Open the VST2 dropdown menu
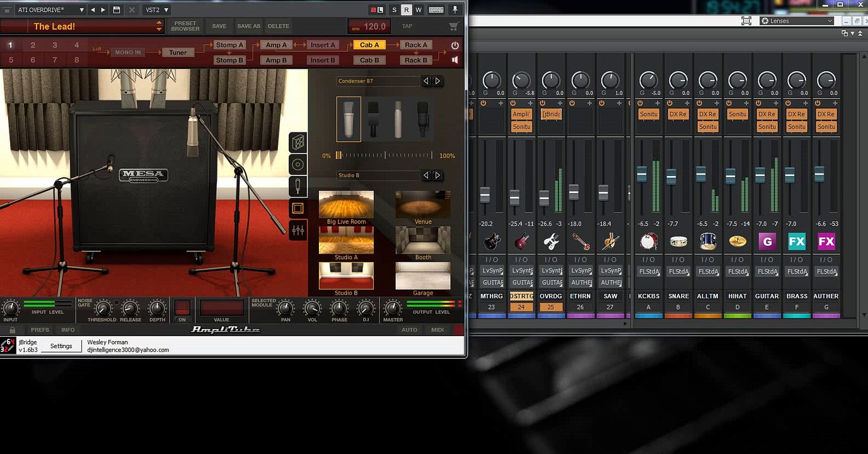Image resolution: width=868 pixels, height=454 pixels. click(157, 10)
